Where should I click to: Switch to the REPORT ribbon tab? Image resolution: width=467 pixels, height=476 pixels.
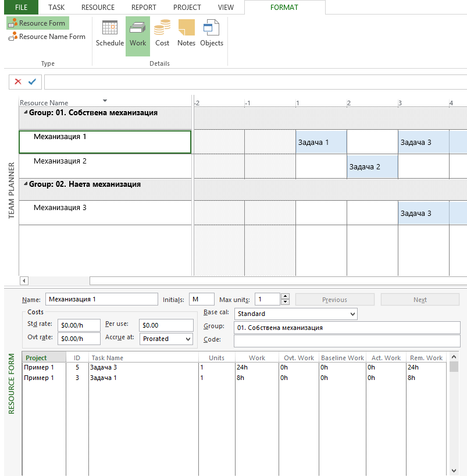(144, 8)
